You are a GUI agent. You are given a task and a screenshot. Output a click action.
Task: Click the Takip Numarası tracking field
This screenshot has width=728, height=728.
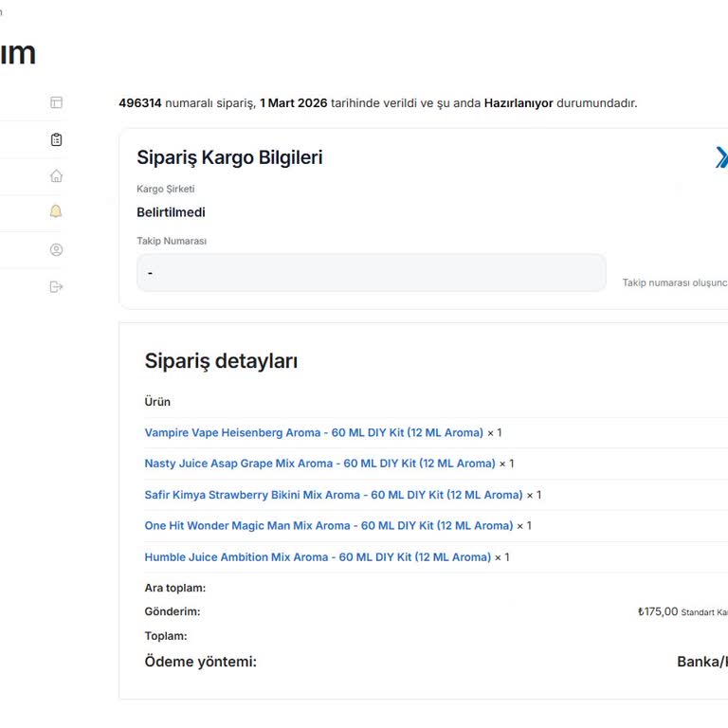371,273
